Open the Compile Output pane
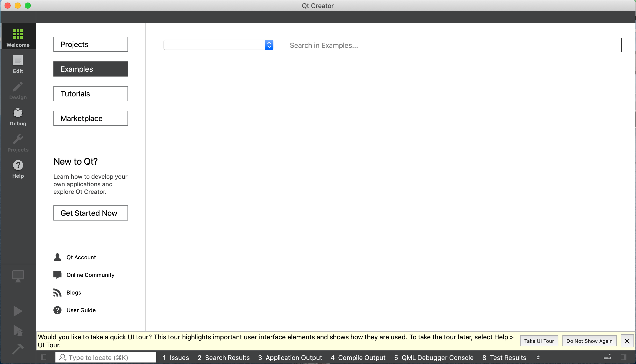The width and height of the screenshot is (636, 364). click(x=358, y=357)
